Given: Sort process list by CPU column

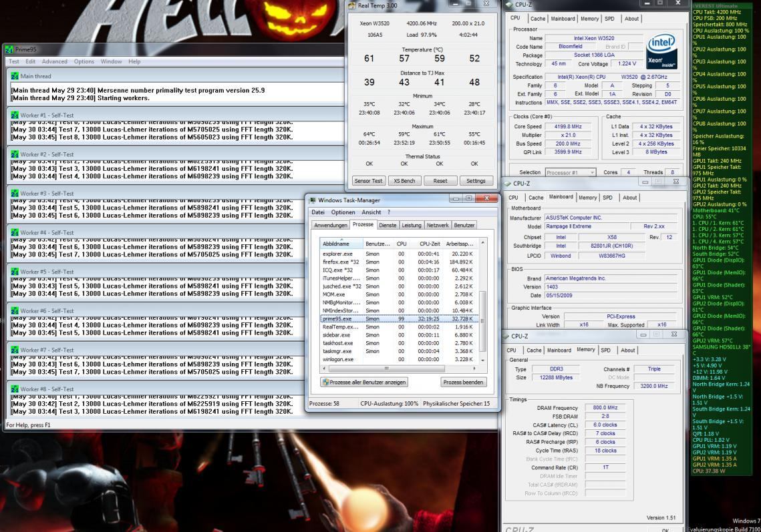Looking at the screenshot, I should 402,244.
